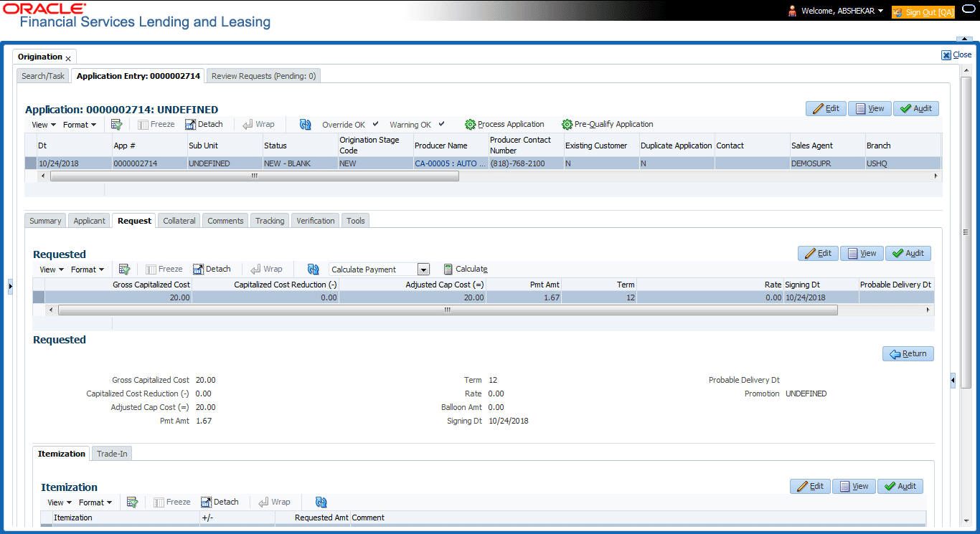The image size is (980, 534).
Task: Open the Tracking tab
Action: (x=270, y=221)
